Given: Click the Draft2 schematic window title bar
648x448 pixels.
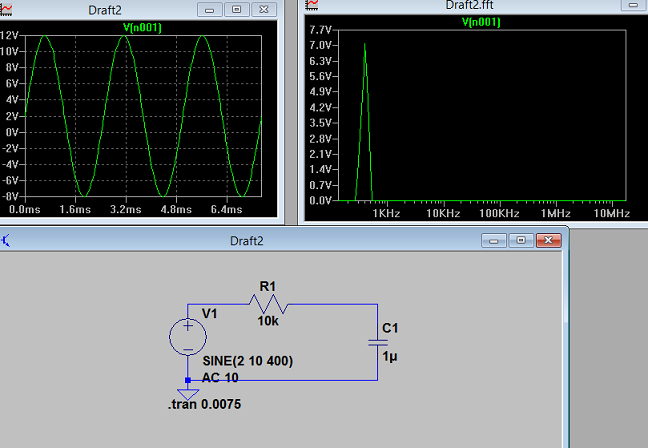Looking at the screenshot, I should pyautogui.click(x=246, y=241).
